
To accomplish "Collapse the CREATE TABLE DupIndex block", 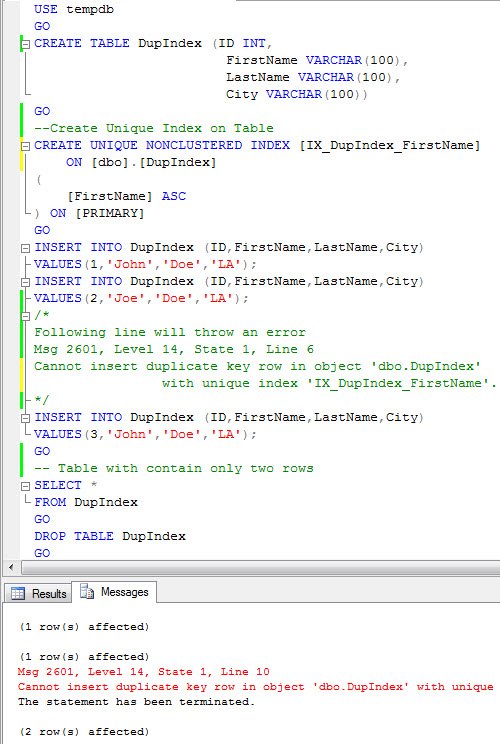I will tap(26, 44).
